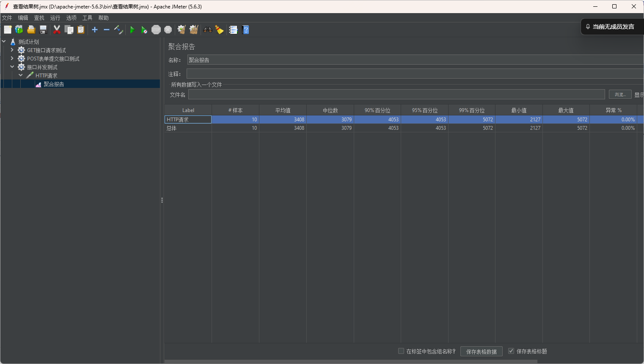This screenshot has height=364, width=644.
Task: Click the 保存表格数据 button
Action: click(x=482, y=351)
